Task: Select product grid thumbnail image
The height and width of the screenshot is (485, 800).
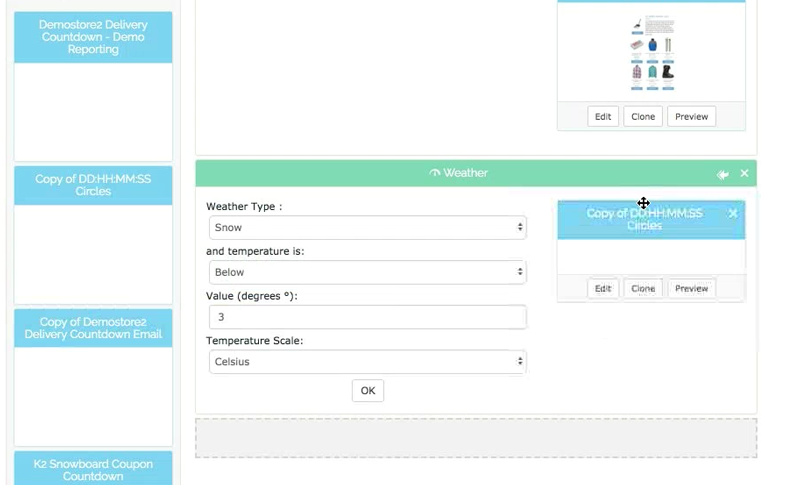Action: tap(653, 53)
